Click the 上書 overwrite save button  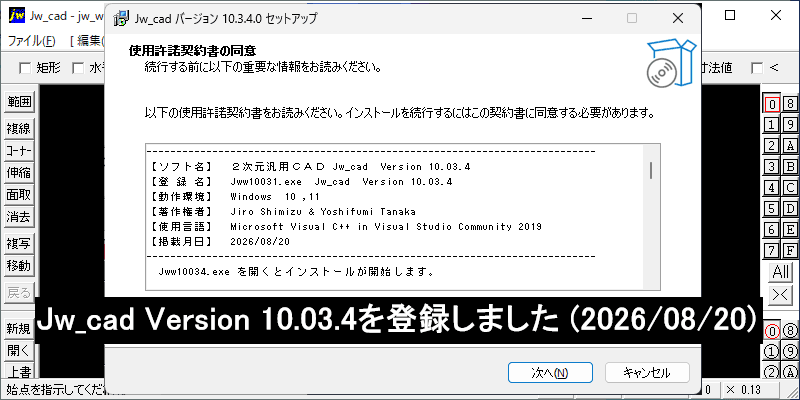coord(19,372)
